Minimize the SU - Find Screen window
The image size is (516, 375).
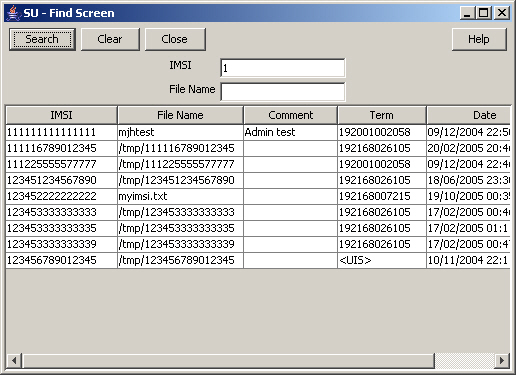click(467, 13)
